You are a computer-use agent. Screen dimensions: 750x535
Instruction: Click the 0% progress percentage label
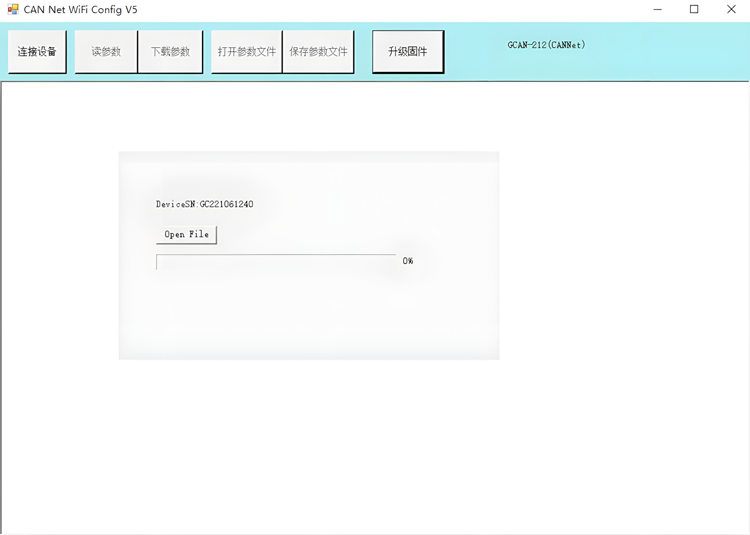click(408, 261)
